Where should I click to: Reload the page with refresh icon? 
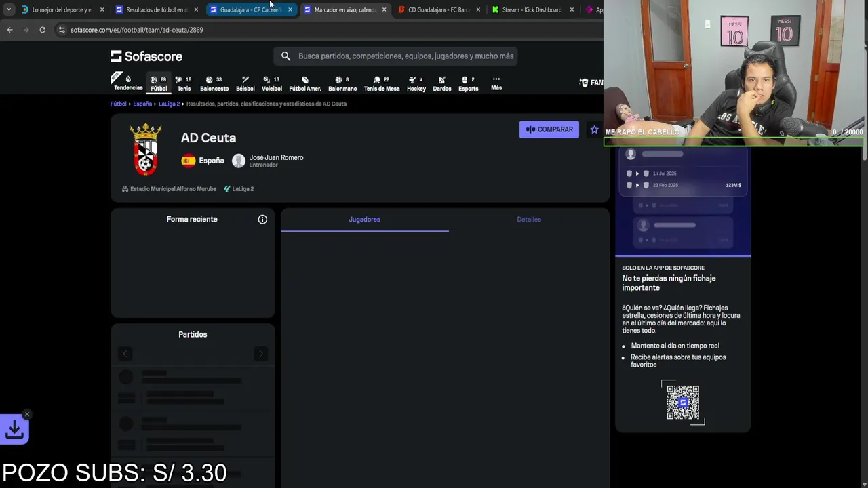point(42,30)
